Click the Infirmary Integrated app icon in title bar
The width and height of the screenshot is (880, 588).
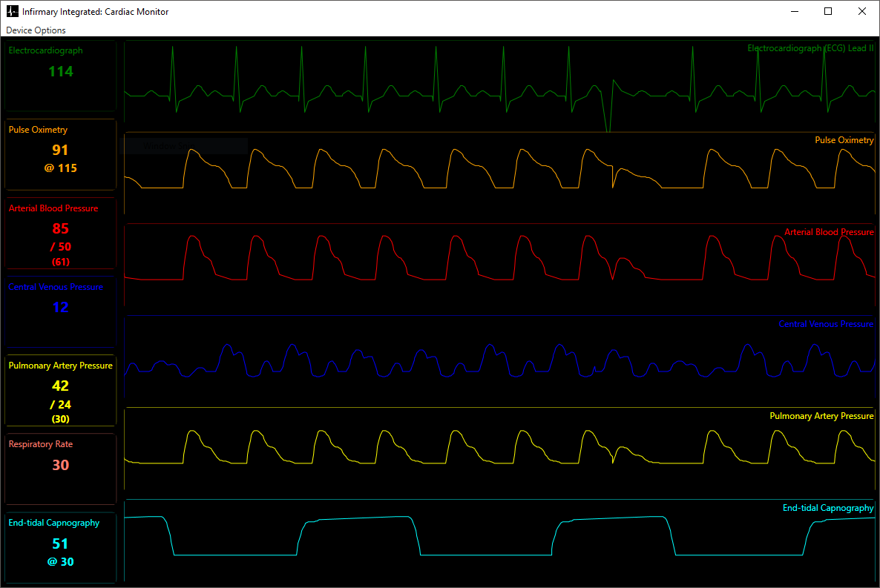12,11
